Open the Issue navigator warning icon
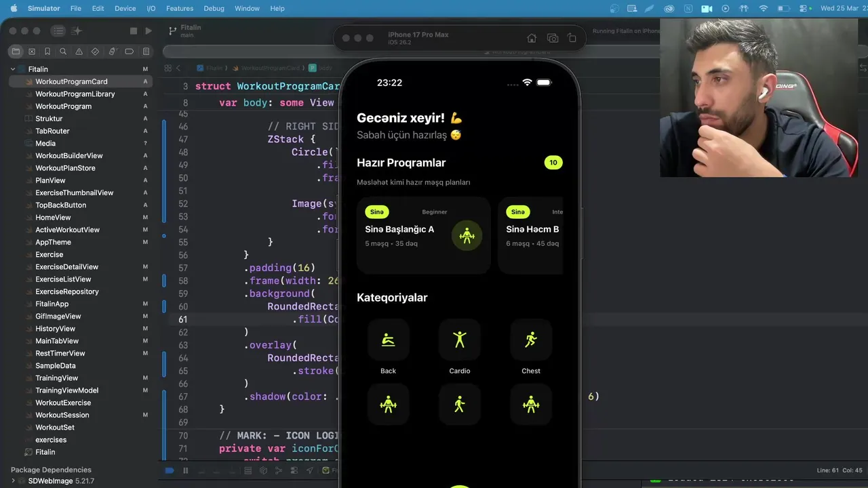The image size is (868, 488). [79, 52]
